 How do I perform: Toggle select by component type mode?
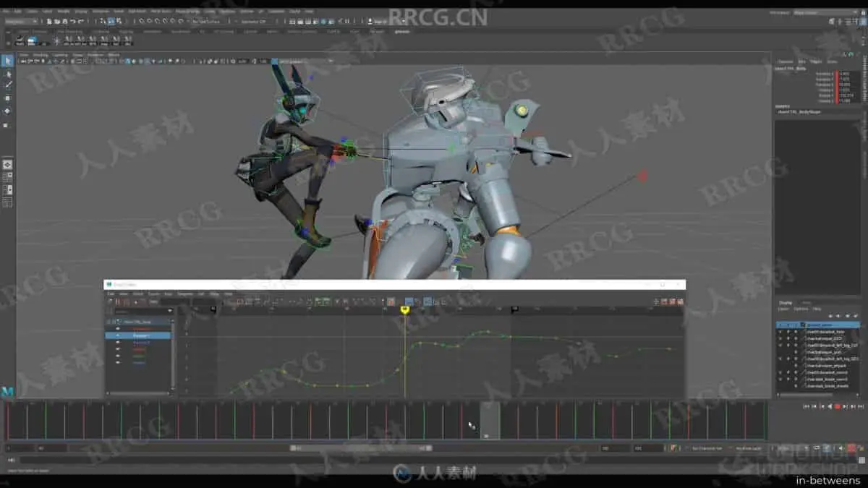[119, 21]
